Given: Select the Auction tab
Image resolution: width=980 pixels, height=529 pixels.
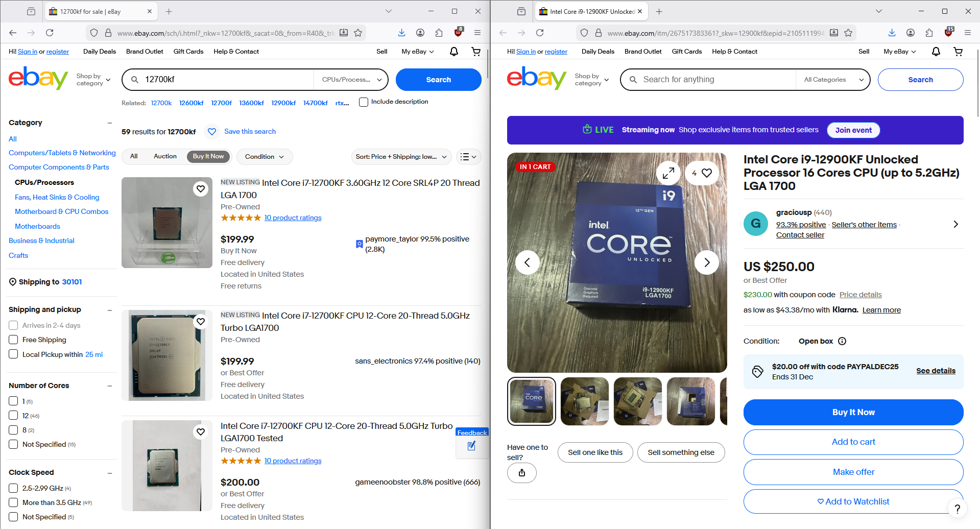Looking at the screenshot, I should pyautogui.click(x=165, y=156).
